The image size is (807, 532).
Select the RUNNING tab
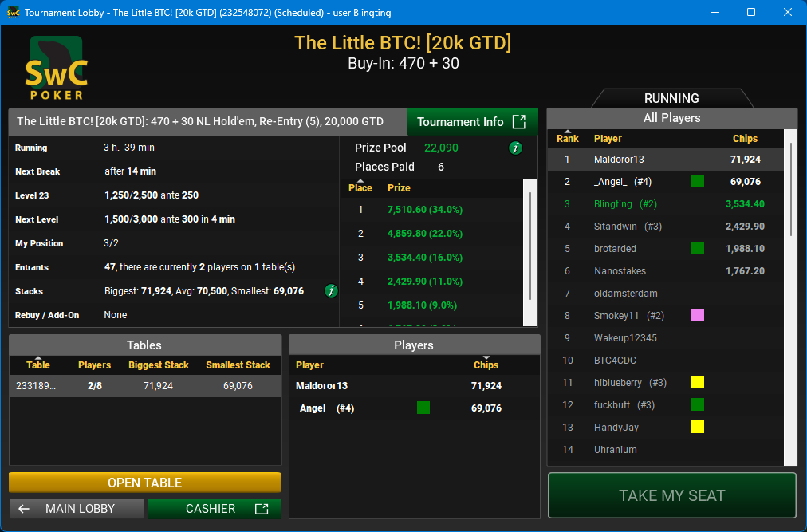point(671,98)
